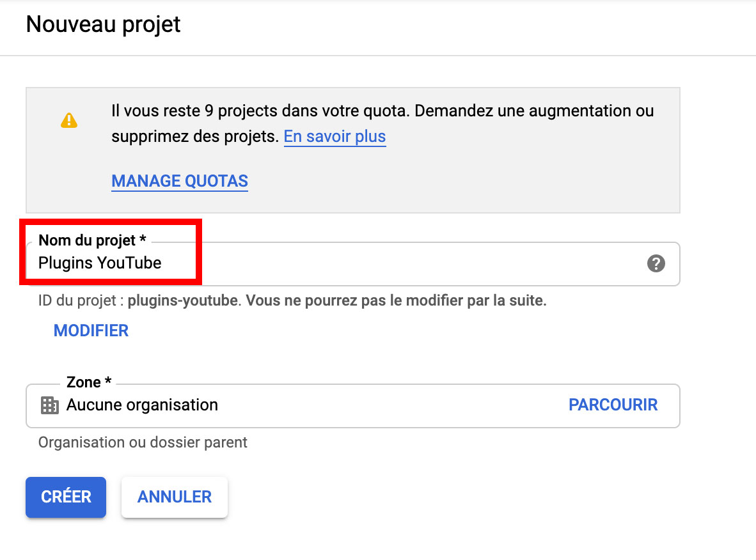Click the 'Plugins YouTube' project name text
This screenshot has width=756, height=560.
click(x=100, y=262)
